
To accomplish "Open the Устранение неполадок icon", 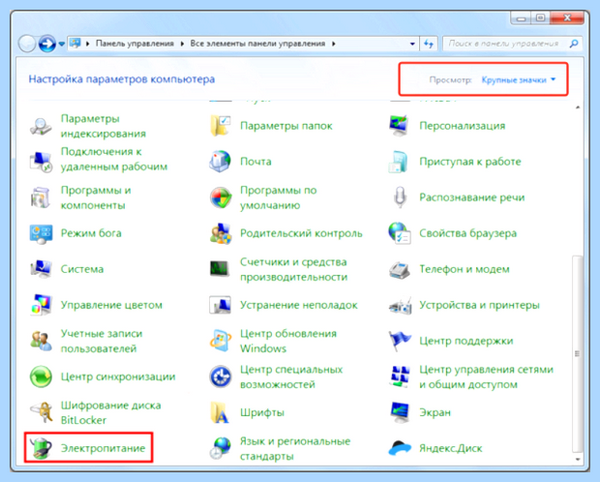I will pos(220,305).
